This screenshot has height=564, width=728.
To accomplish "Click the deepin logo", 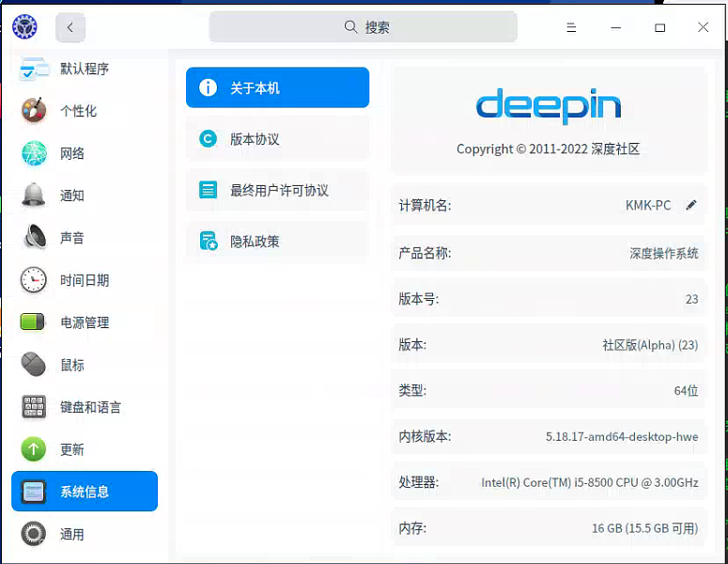I will coord(549,105).
